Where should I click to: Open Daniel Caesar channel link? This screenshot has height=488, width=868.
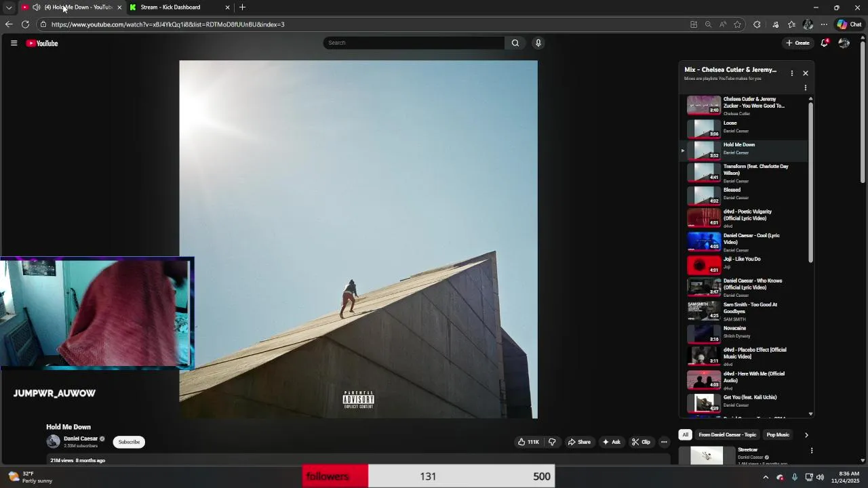pos(81,439)
